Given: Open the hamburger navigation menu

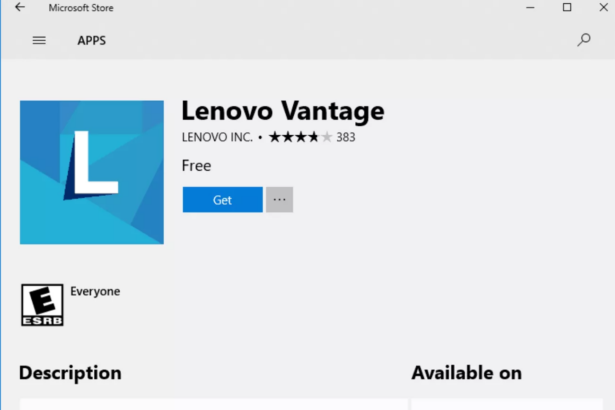Looking at the screenshot, I should coord(39,40).
